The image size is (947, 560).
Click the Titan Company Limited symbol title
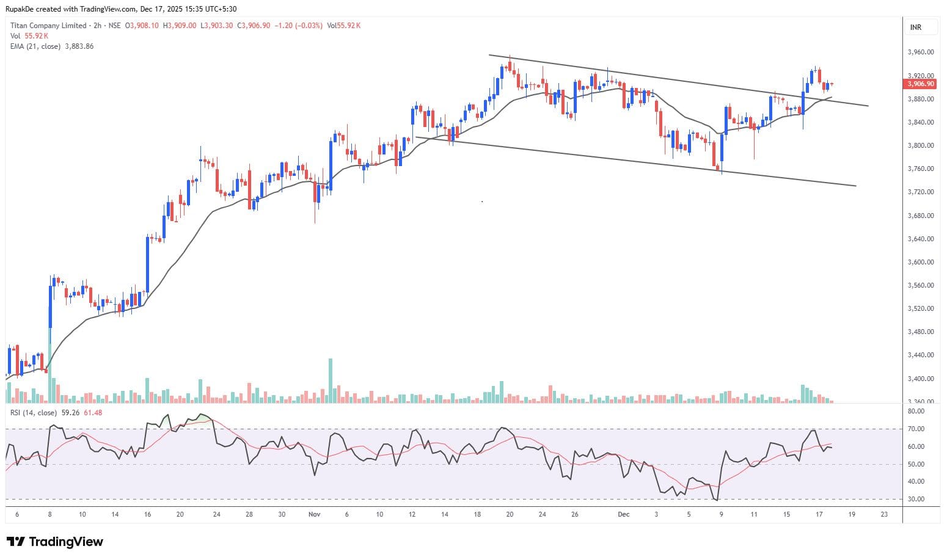pos(48,26)
